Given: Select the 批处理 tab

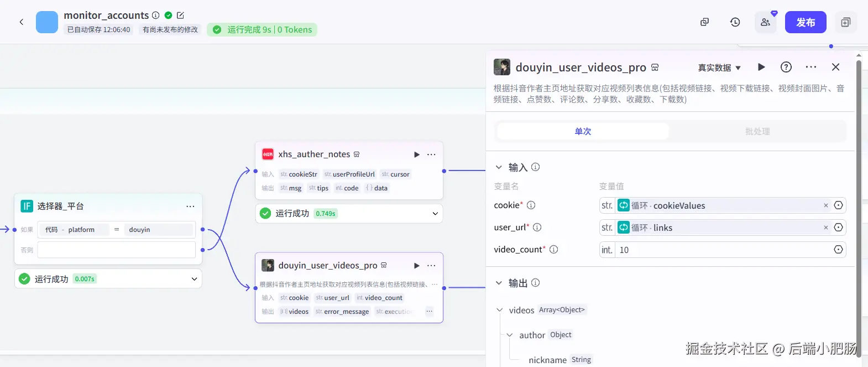Looking at the screenshot, I should pos(757,131).
